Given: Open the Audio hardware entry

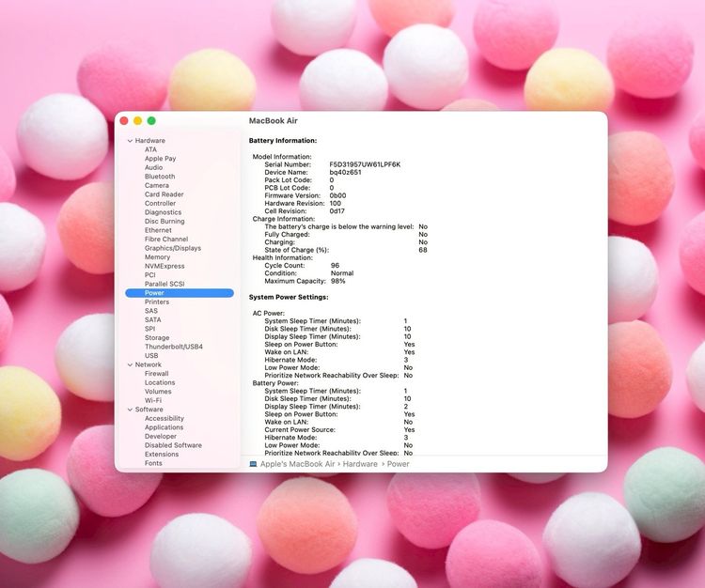Looking at the screenshot, I should [x=154, y=167].
